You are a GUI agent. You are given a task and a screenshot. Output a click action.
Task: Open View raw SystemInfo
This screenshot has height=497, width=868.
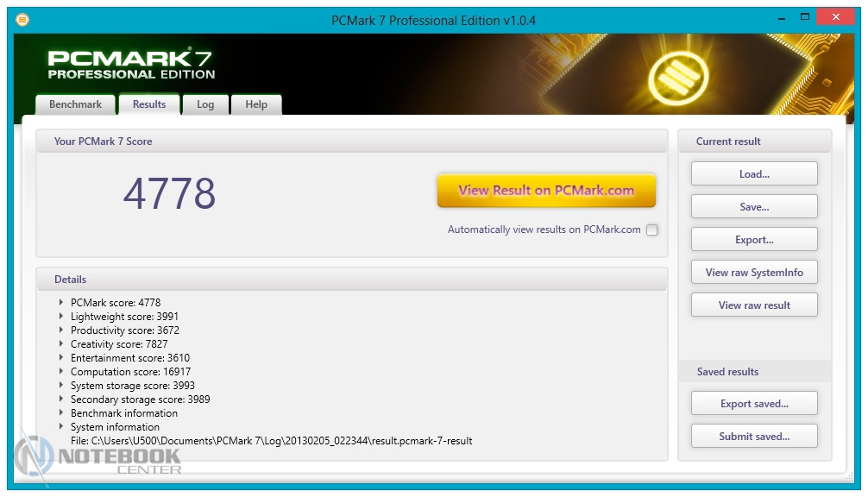tap(754, 273)
